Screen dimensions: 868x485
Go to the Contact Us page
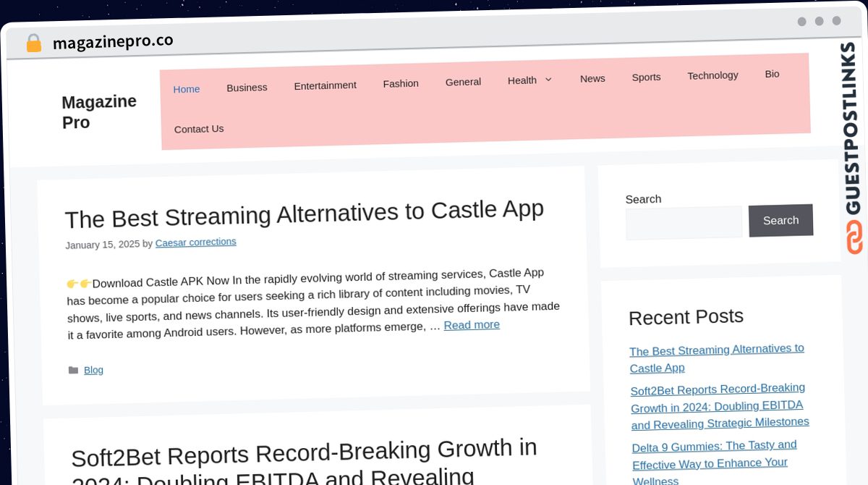point(199,129)
